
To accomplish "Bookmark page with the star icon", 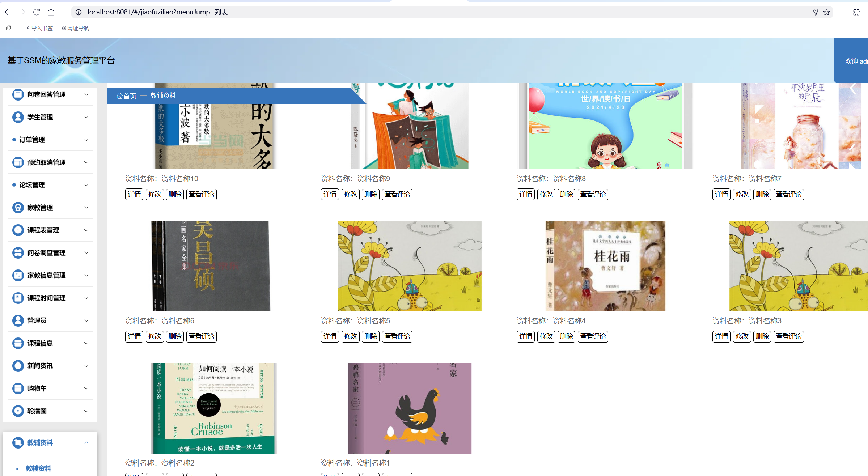I will (x=826, y=12).
